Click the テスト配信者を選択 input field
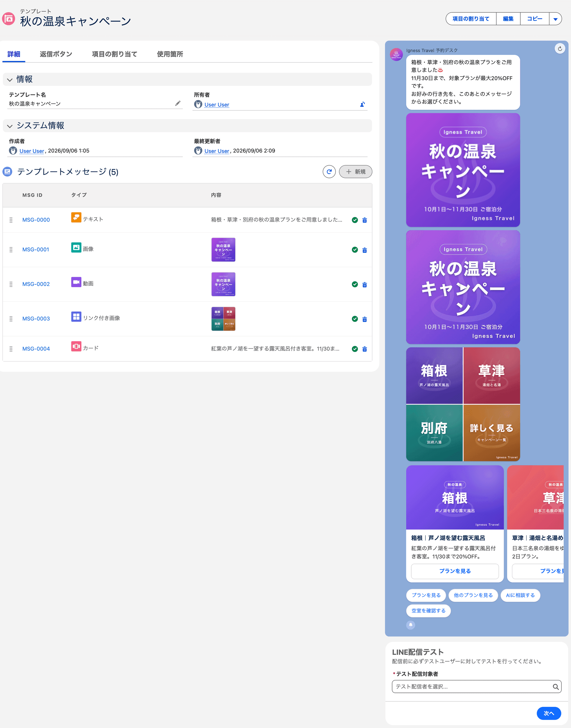Viewport: 571px width, 728px height. (476, 687)
